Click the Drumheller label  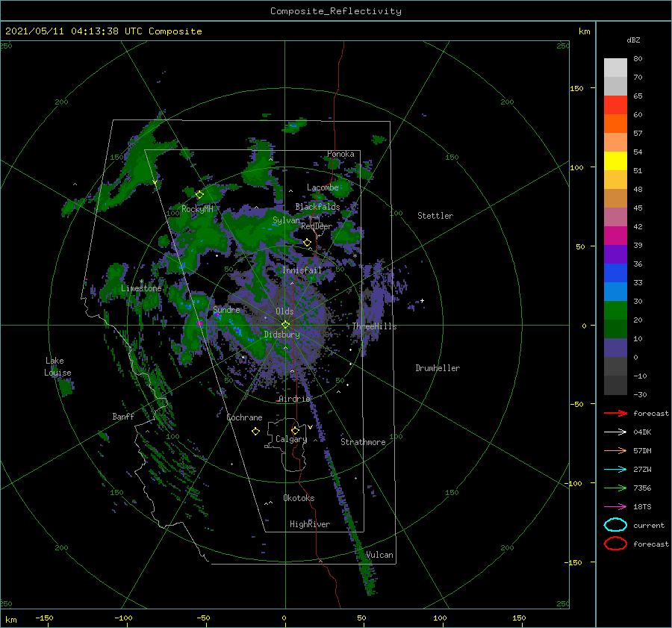[x=438, y=368]
